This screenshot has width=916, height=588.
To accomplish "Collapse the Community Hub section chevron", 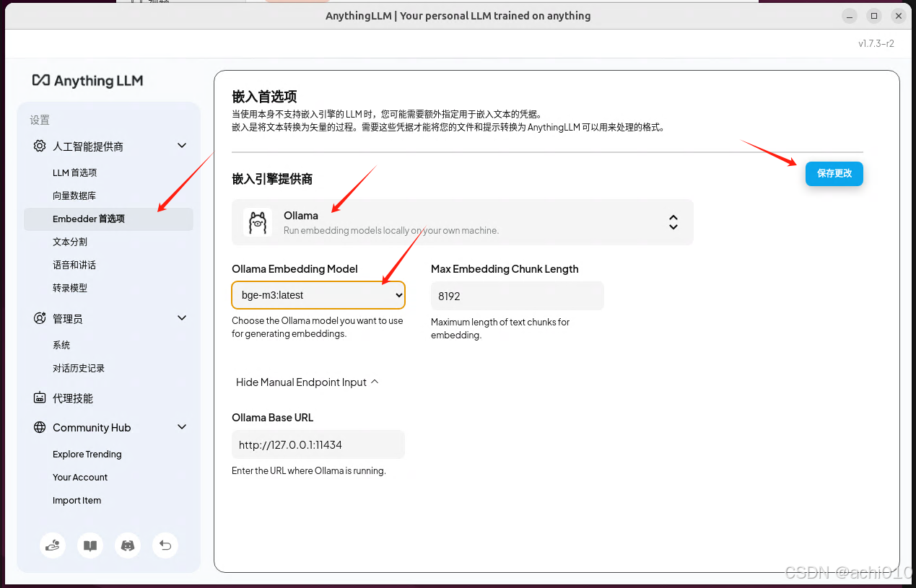I will pyautogui.click(x=182, y=427).
